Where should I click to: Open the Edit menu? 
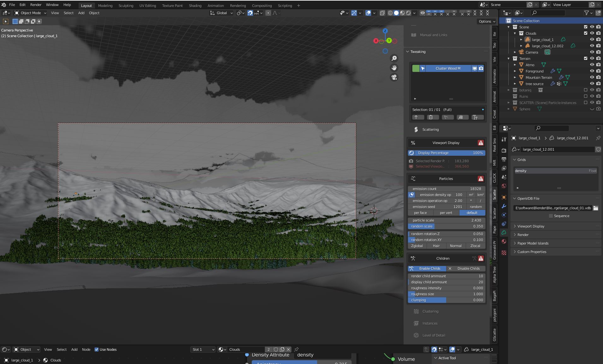22,5
